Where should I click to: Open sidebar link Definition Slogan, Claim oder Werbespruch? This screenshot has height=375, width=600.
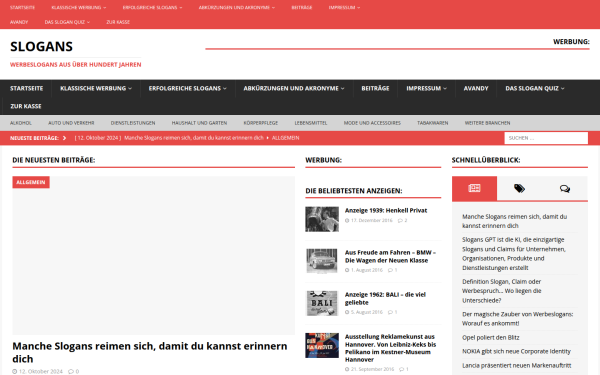[502, 291]
